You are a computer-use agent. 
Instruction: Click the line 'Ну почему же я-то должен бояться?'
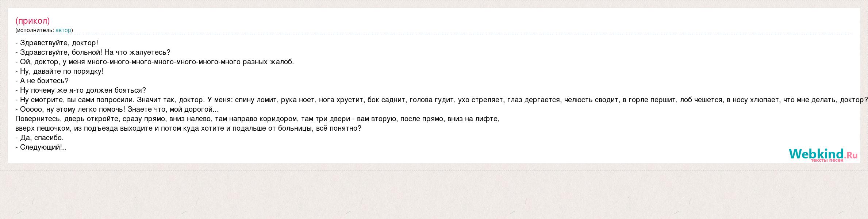click(81, 90)
